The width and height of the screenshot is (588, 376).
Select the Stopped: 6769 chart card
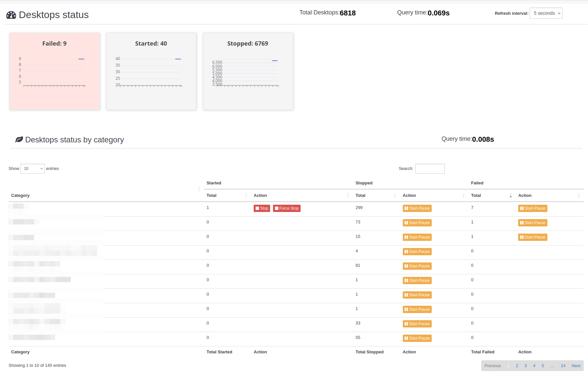[x=248, y=71]
